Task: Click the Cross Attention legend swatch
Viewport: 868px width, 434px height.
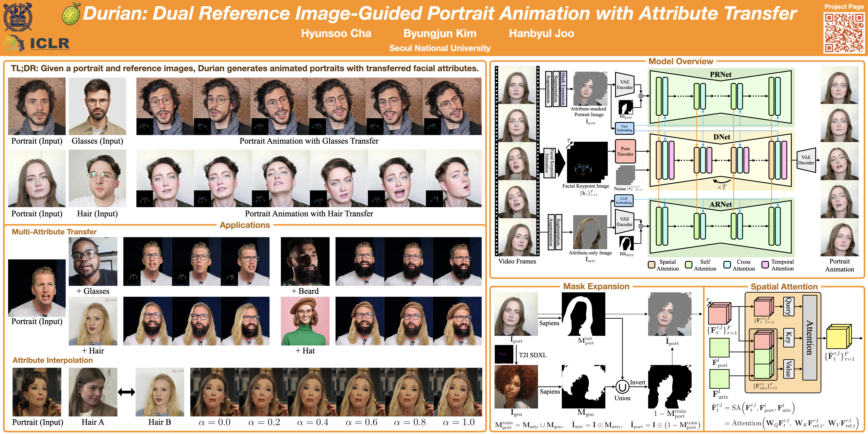Action: point(727,265)
